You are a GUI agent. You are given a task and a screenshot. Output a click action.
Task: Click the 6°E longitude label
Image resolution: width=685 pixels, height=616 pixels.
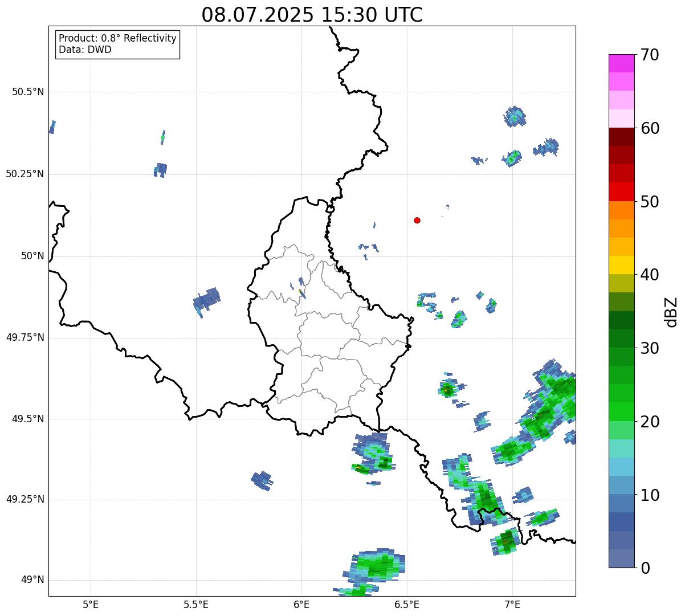301,604
